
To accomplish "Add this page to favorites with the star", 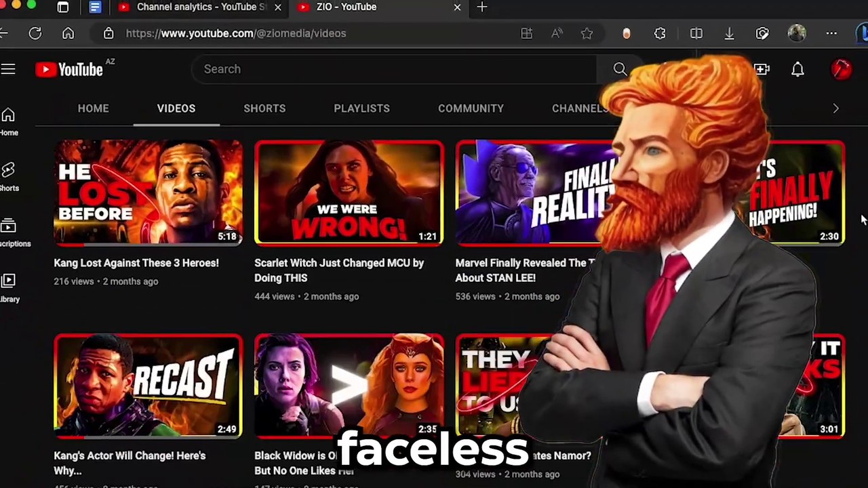I will 587,33.
